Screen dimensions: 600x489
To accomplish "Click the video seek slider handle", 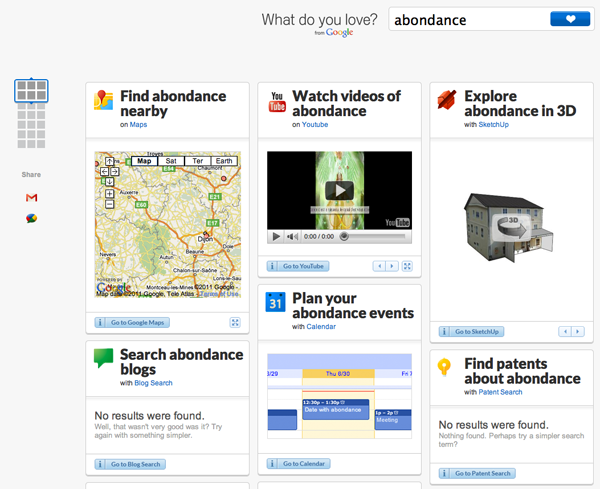I will pos(344,236).
